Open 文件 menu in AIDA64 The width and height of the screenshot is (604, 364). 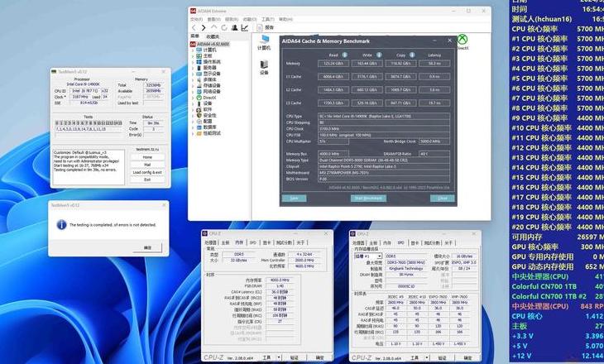point(196,19)
